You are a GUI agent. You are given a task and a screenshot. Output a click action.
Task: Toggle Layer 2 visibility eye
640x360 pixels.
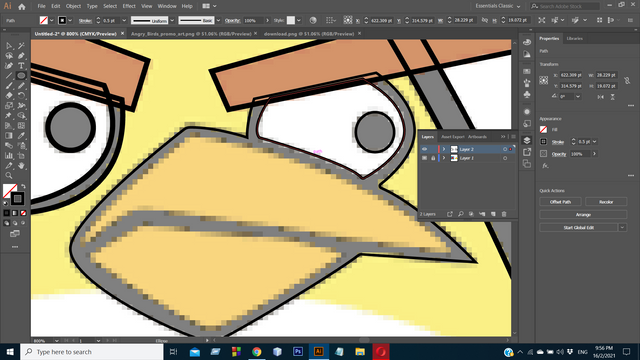tap(424, 149)
